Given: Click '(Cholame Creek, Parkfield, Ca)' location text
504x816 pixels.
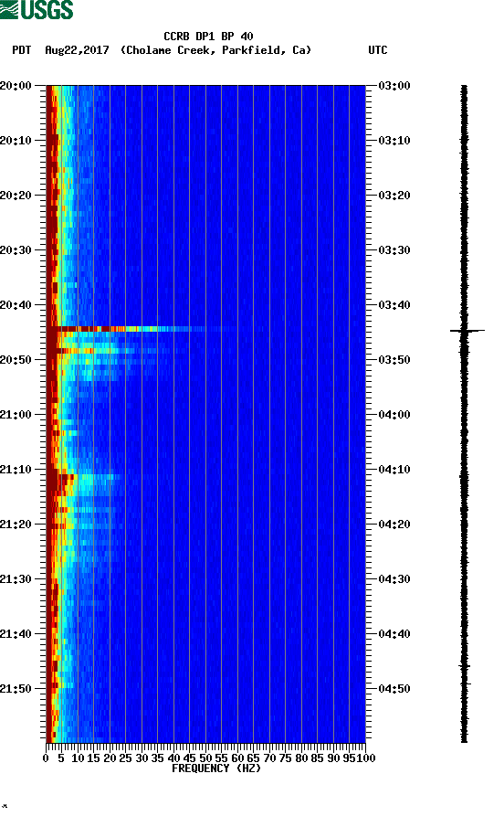Looking at the screenshot, I should point(215,50).
